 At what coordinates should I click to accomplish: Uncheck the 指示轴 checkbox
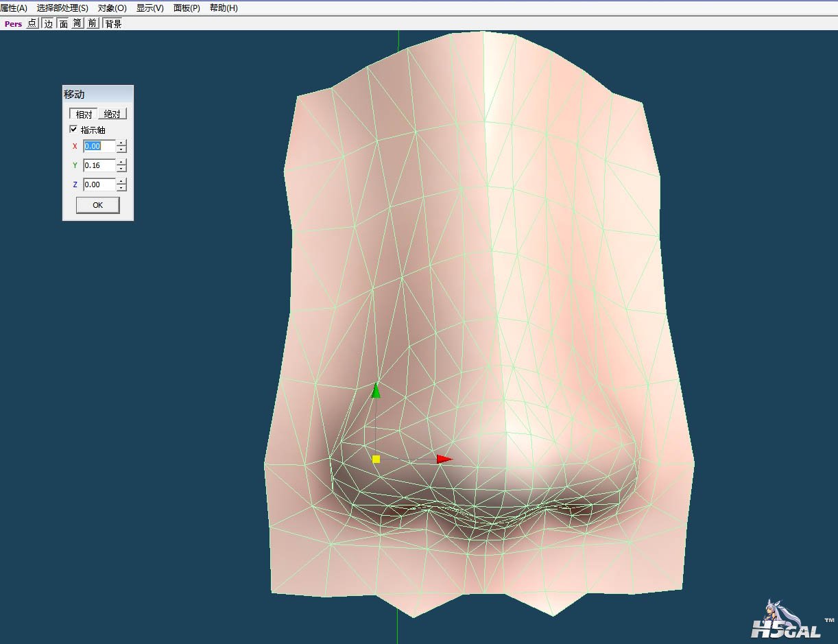click(73, 130)
